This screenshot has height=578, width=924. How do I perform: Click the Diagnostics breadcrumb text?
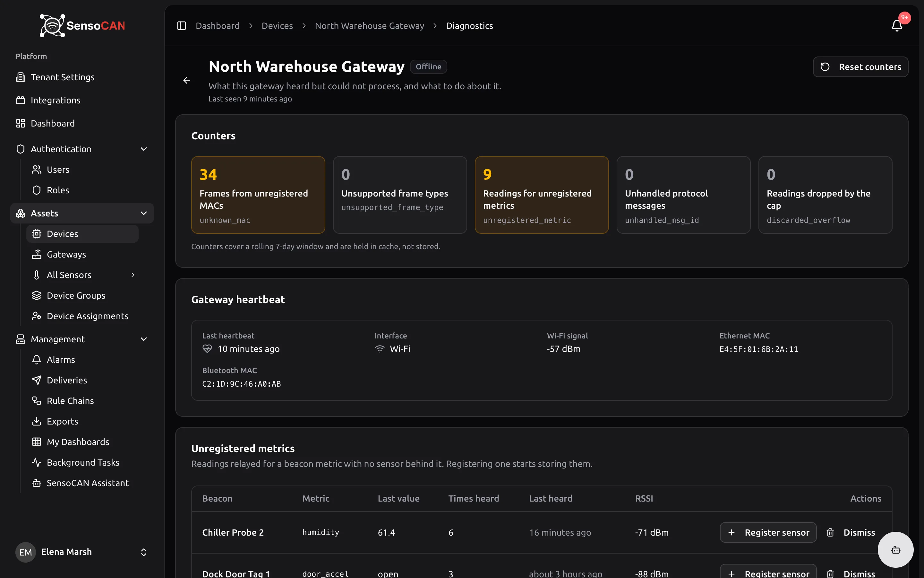click(470, 26)
